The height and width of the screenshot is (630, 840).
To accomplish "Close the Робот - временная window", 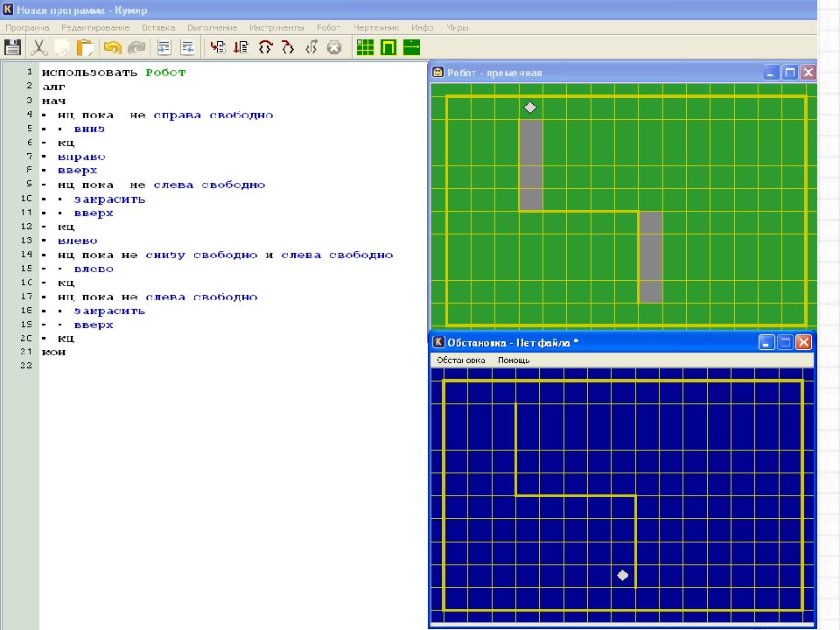I will (x=808, y=73).
